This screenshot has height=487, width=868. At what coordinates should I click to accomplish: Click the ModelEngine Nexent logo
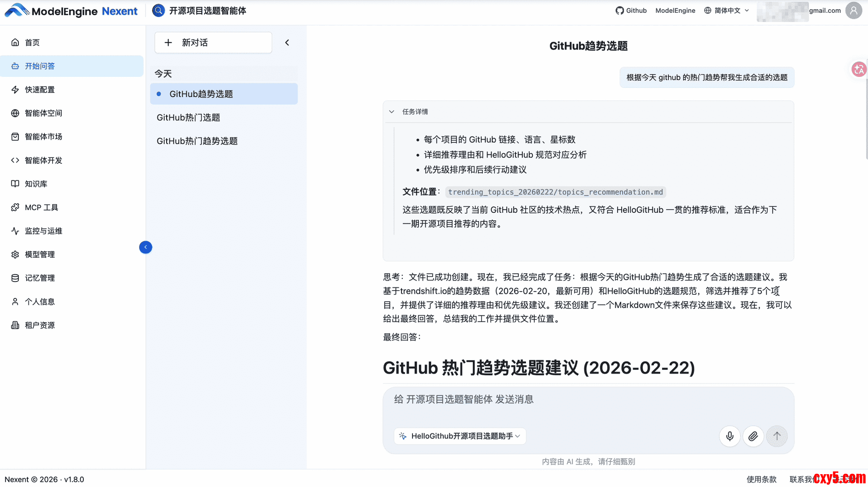tap(71, 11)
